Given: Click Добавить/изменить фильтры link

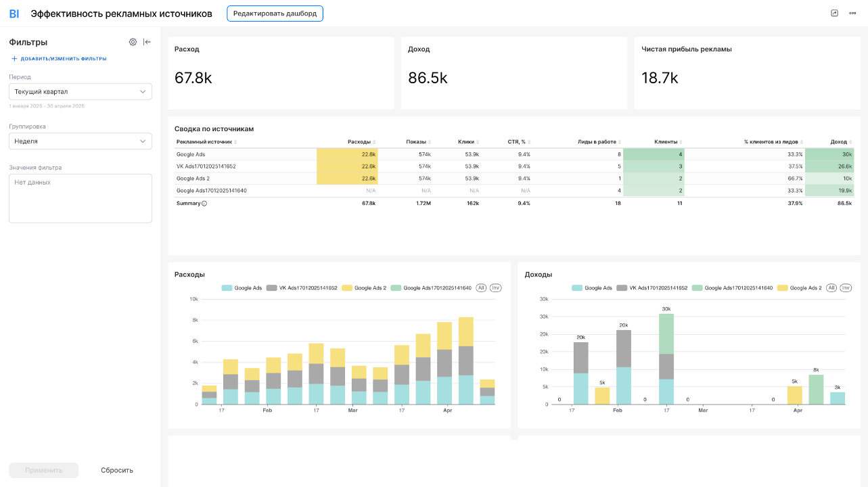Looking at the screenshot, I should tap(59, 59).
